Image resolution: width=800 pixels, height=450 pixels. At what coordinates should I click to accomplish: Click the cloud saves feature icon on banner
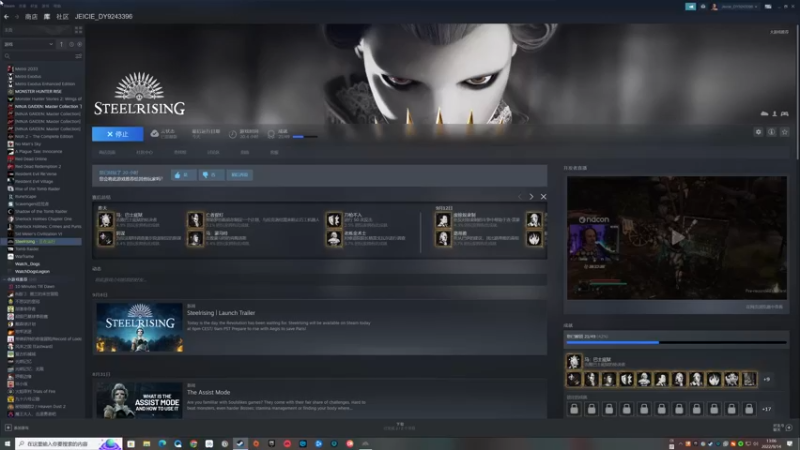764,114
